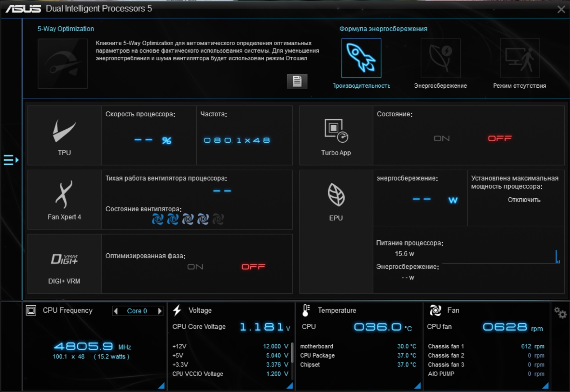This screenshot has width=570, height=392.
Task: Click Отключить under maximum CPU power
Action: (x=524, y=200)
